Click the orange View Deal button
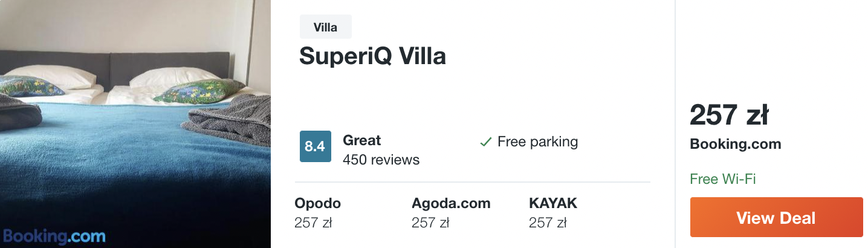The width and height of the screenshot is (868, 248). click(776, 217)
